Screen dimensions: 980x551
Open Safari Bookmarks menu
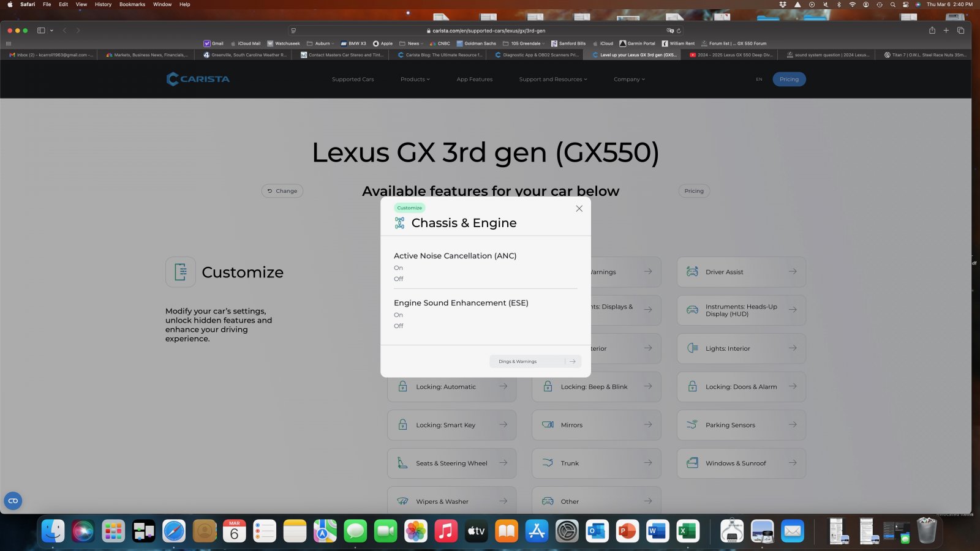click(x=132, y=4)
